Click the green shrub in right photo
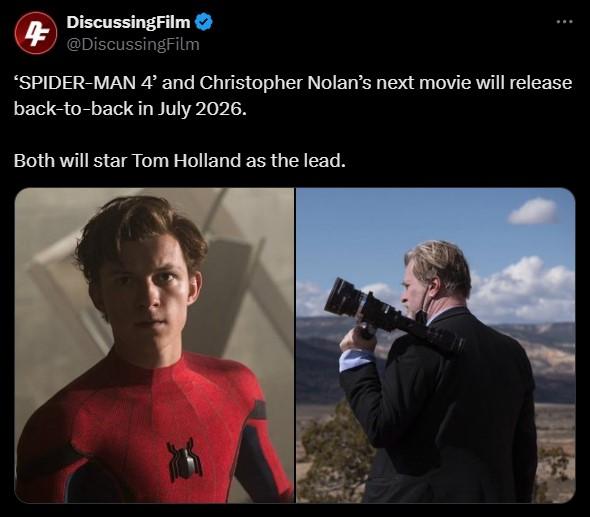Viewport: 590px width, 517px height. [x=337, y=452]
